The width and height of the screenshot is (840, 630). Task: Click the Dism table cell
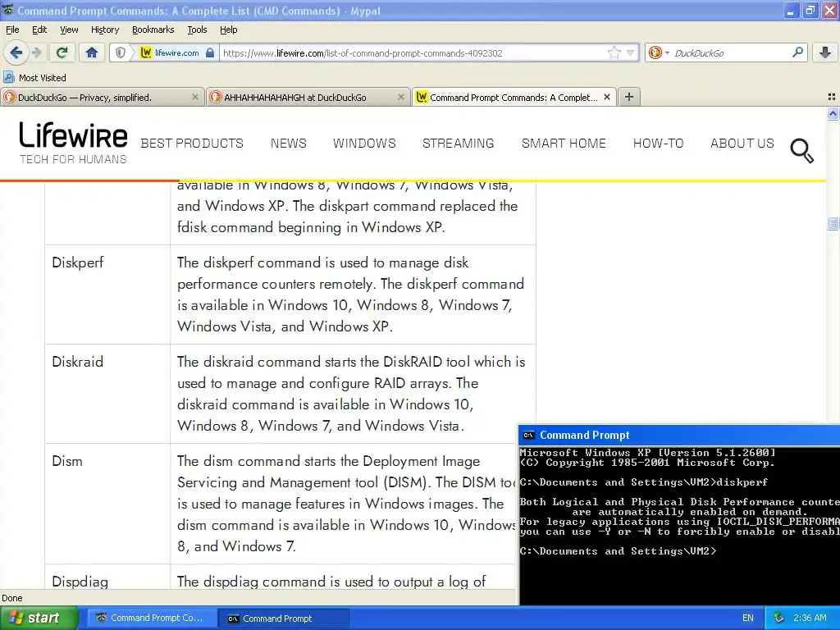coord(107,504)
